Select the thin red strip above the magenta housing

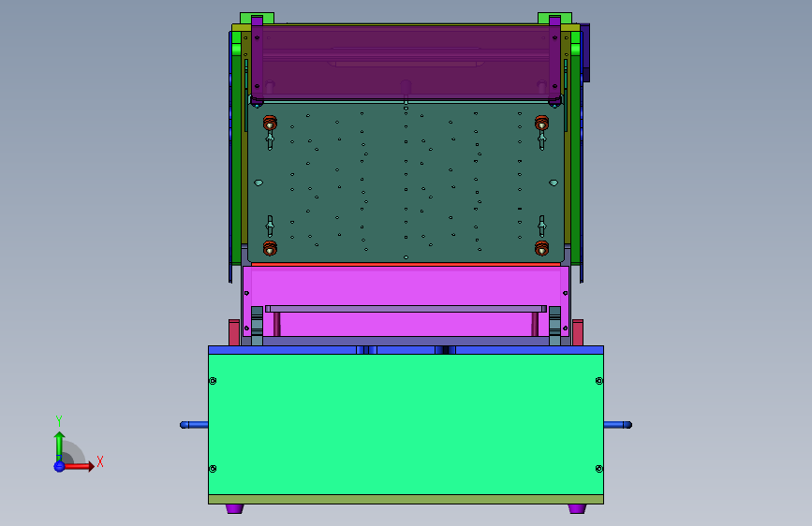pyautogui.click(x=406, y=264)
